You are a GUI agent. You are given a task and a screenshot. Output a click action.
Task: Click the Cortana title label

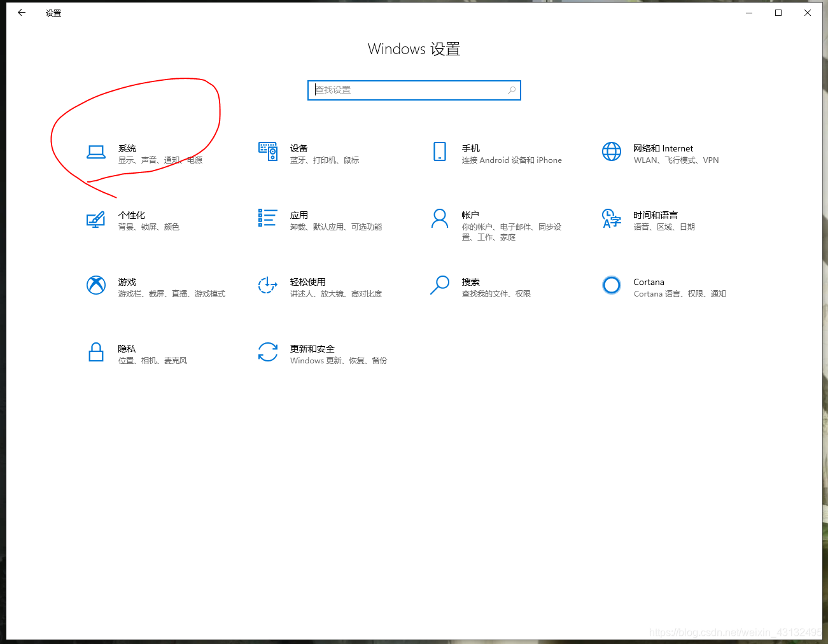pos(649,282)
